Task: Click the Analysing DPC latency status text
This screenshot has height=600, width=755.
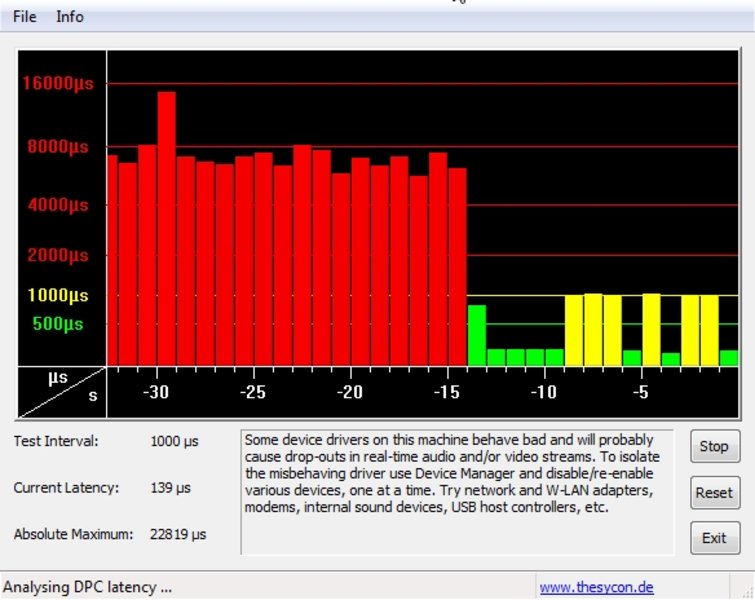Action: 87,587
